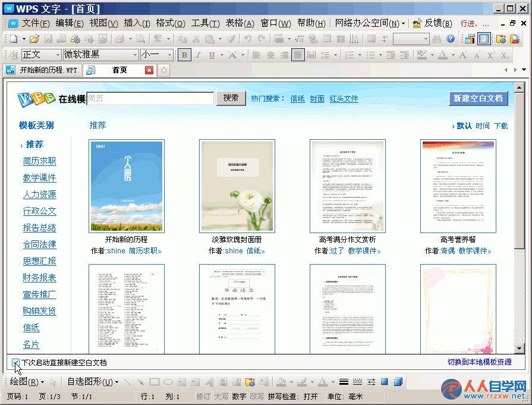The height and width of the screenshot is (405, 532).
Task: Click 切换到本地模板资源 link
Action: pyautogui.click(x=480, y=362)
